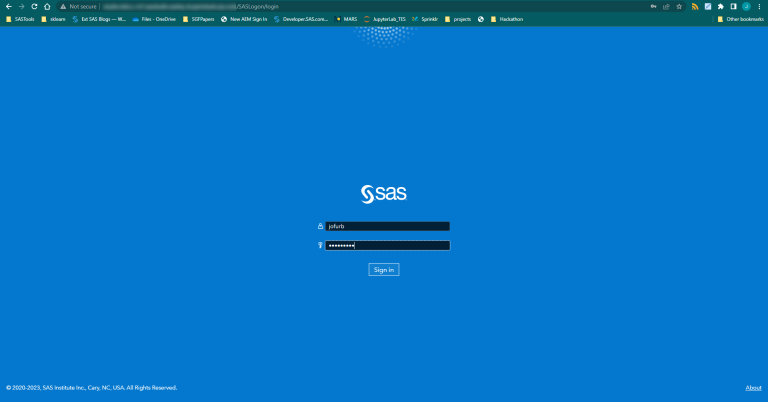Reload the page with the refresh icon
768x402 pixels.
point(34,6)
